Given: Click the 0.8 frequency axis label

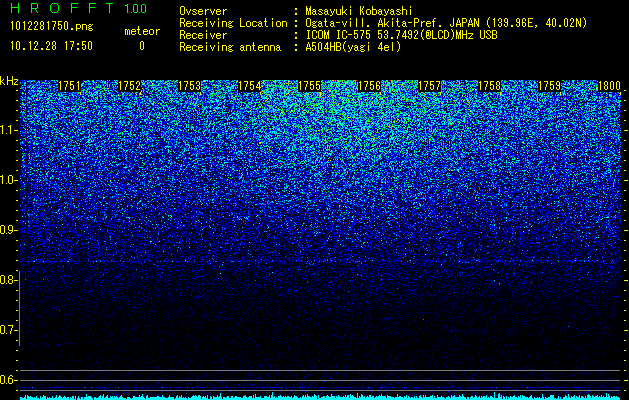Looking at the screenshot, I should (x=8, y=280).
